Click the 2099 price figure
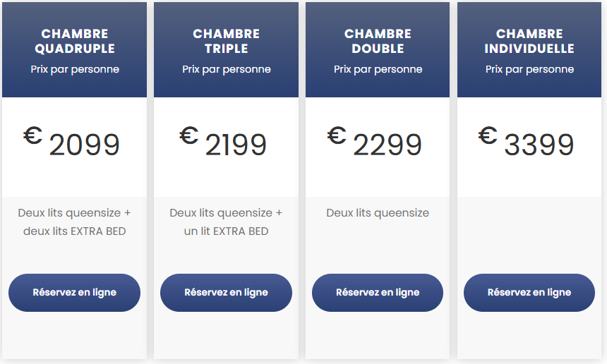Image resolution: width=607 pixels, height=364 pixels. pyautogui.click(x=85, y=146)
